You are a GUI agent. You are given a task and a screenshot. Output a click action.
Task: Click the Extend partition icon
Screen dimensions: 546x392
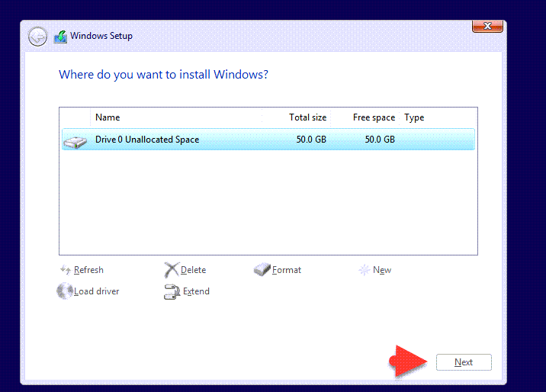click(172, 291)
